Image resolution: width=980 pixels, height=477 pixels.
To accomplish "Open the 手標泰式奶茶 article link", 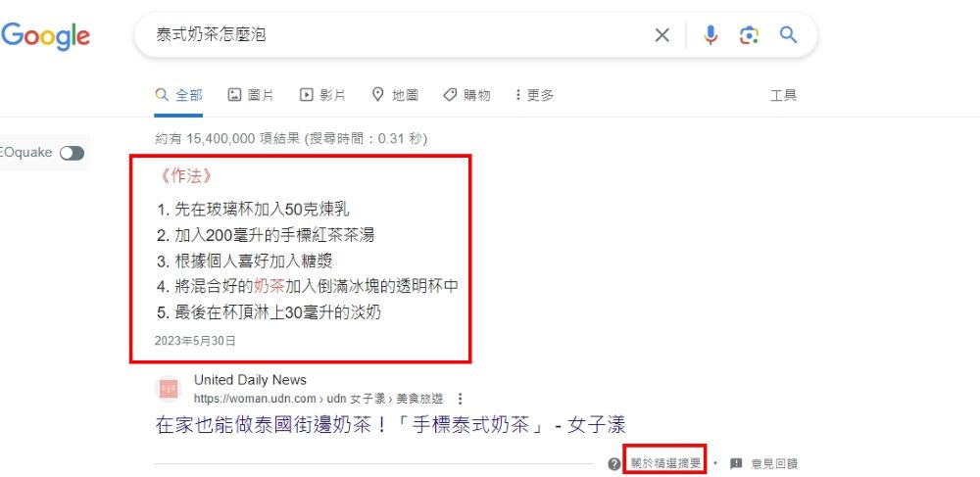I will (391, 425).
